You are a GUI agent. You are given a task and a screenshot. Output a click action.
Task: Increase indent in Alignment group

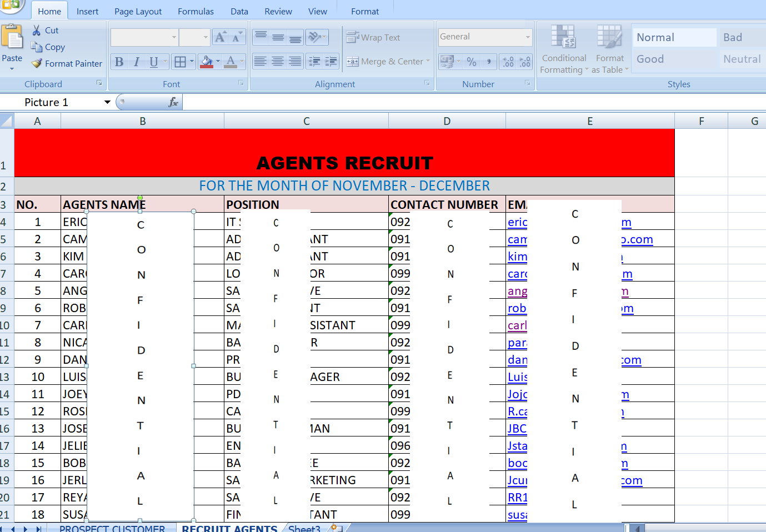pos(331,62)
